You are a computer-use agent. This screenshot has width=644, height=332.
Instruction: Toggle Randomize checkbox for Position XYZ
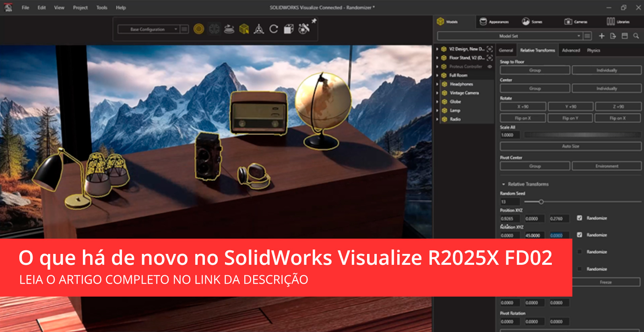580,218
